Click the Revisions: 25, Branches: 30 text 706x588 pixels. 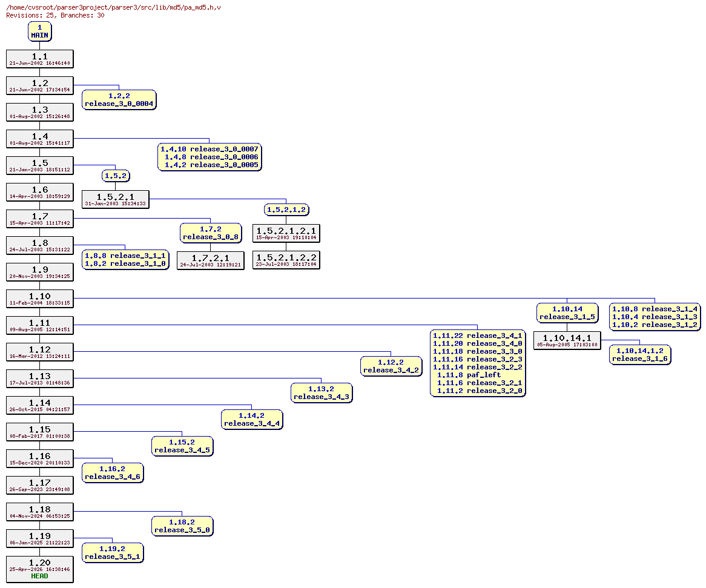pos(55,15)
